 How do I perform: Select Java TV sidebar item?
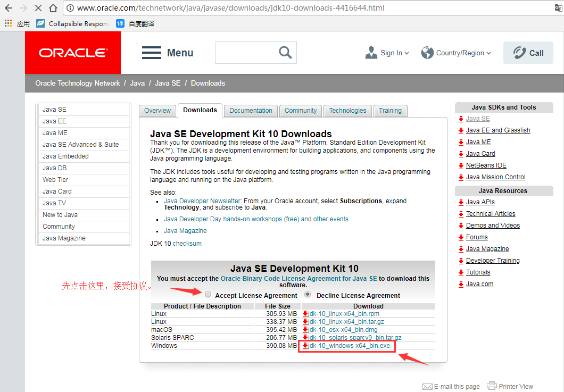(83, 203)
